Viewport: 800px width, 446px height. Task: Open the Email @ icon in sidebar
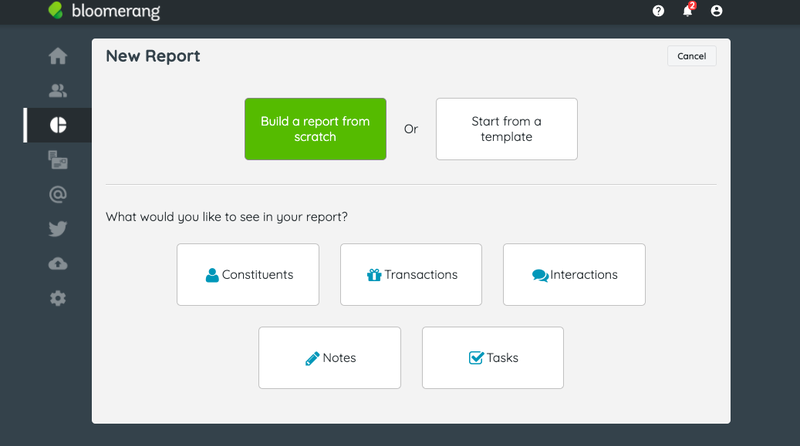[58, 194]
